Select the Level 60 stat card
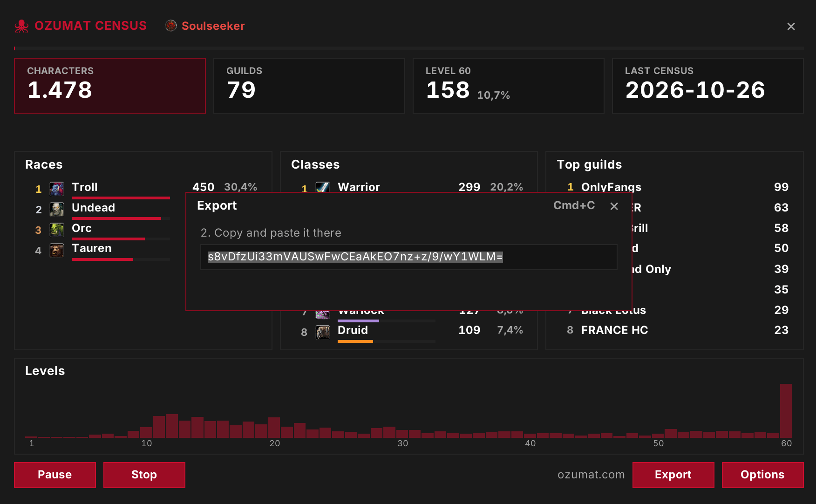 pos(509,86)
